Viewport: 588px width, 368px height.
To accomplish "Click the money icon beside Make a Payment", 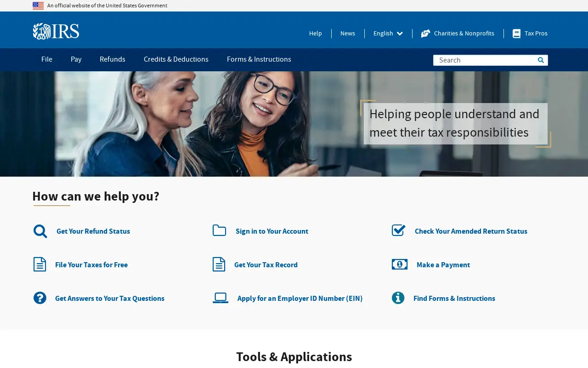I will pos(400,264).
